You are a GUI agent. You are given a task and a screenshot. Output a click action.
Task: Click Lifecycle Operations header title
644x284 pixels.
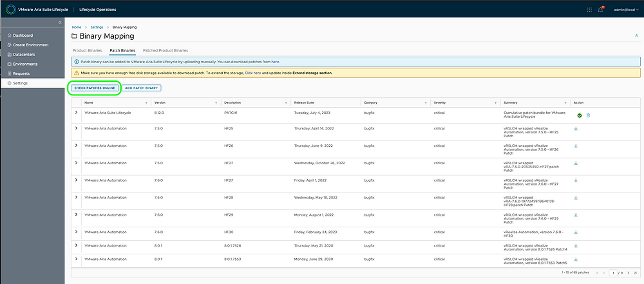coord(97,10)
